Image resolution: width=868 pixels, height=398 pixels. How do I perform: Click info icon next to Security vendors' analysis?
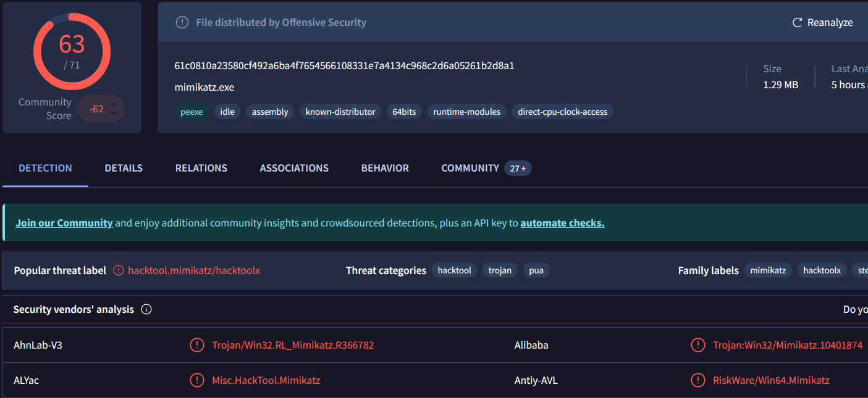tap(146, 309)
